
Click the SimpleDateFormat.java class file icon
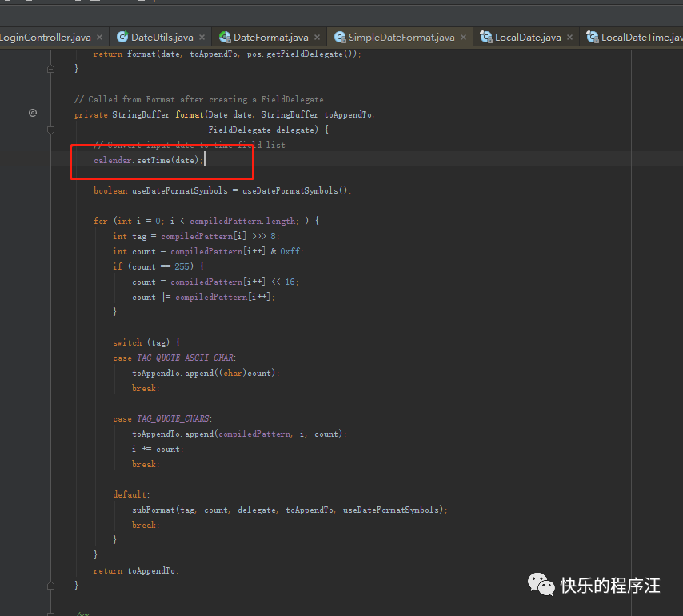click(x=340, y=37)
